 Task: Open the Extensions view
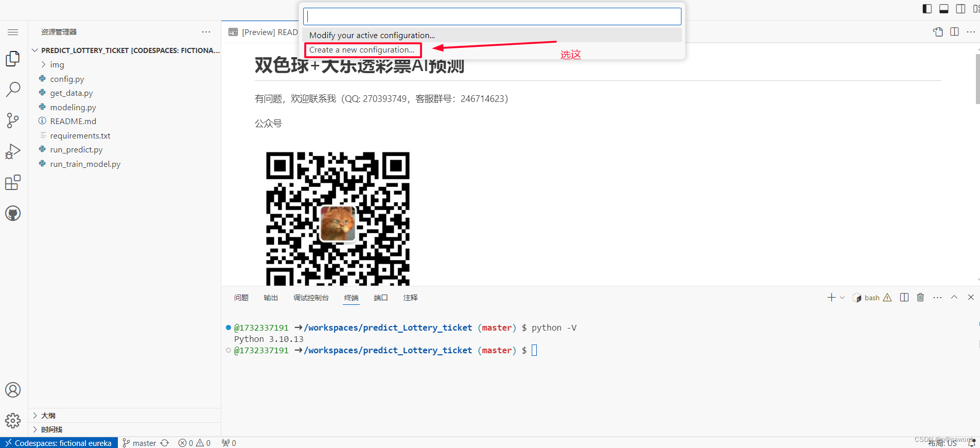click(13, 182)
